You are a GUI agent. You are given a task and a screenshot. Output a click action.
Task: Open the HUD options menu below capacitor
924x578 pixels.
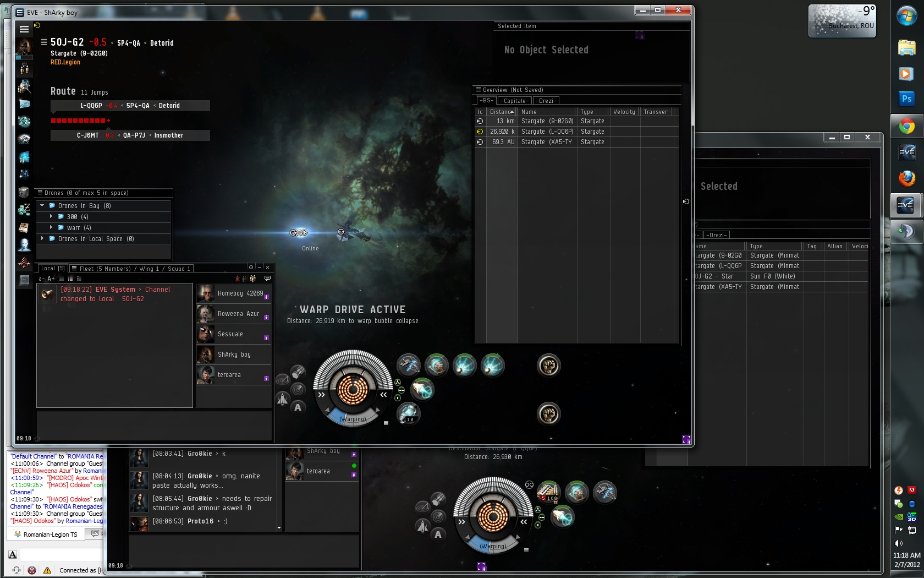(x=386, y=423)
